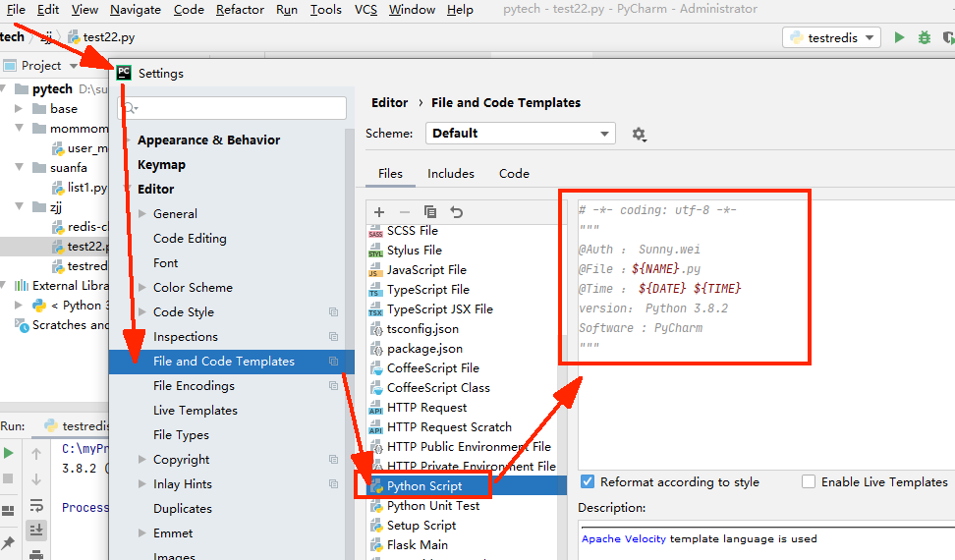Open File Types settings page
The height and width of the screenshot is (560, 955).
point(181,435)
